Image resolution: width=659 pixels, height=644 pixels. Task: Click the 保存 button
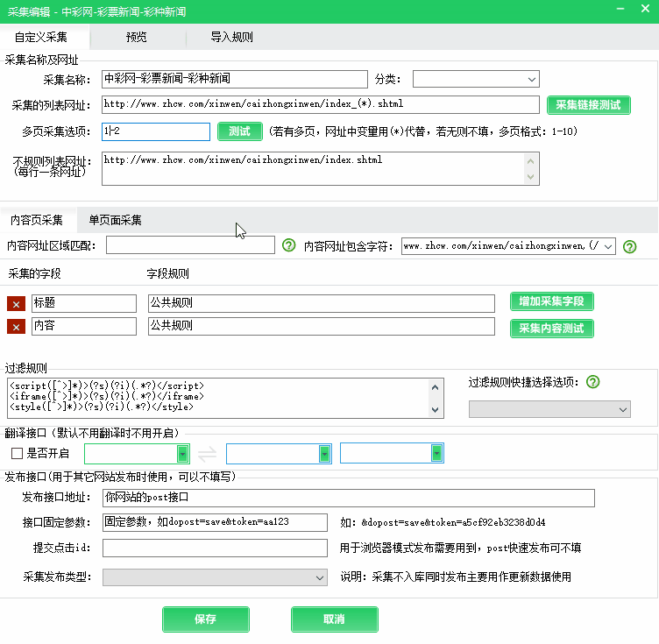tap(206, 619)
